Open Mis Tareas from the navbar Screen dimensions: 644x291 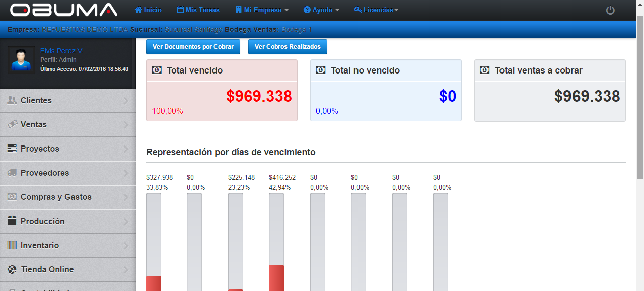pos(198,10)
